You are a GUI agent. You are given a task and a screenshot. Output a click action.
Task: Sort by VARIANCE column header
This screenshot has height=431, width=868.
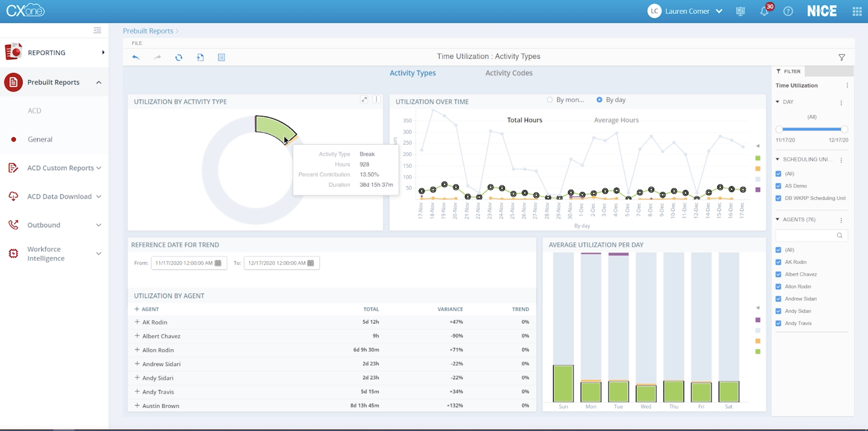point(450,309)
